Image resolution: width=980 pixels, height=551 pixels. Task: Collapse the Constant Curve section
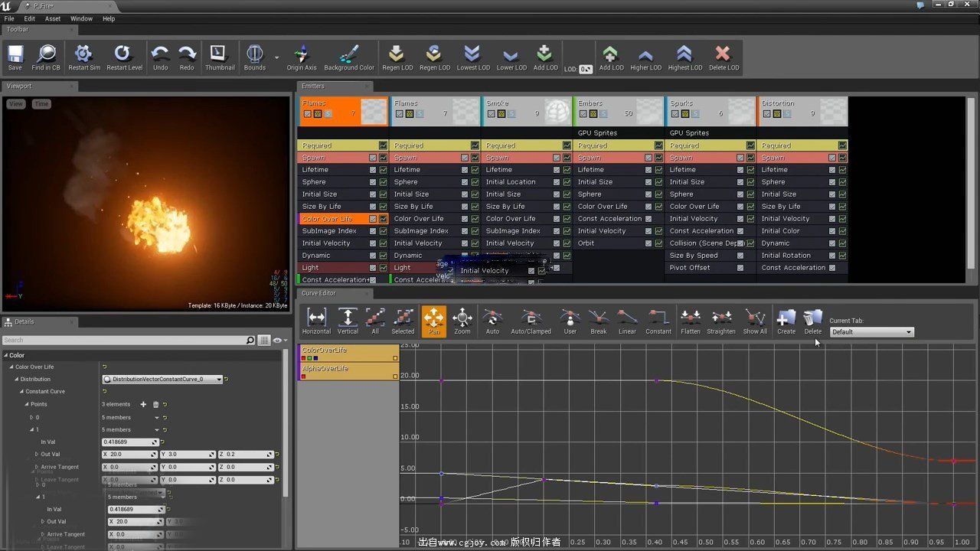(x=22, y=392)
